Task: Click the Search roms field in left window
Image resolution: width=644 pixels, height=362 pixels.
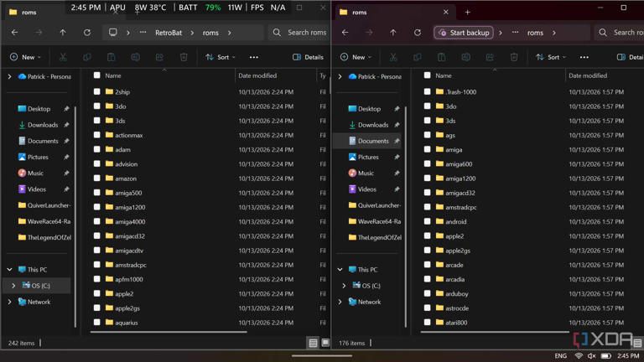Action: (x=299, y=33)
